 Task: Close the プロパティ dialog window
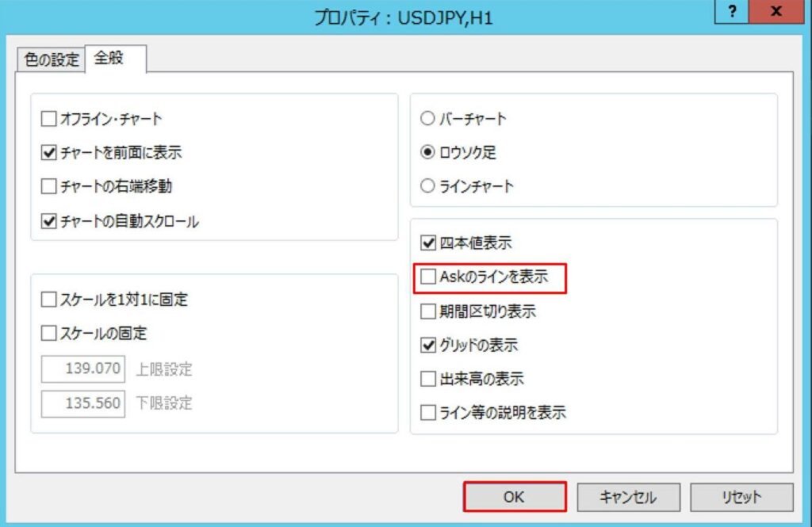click(x=777, y=13)
